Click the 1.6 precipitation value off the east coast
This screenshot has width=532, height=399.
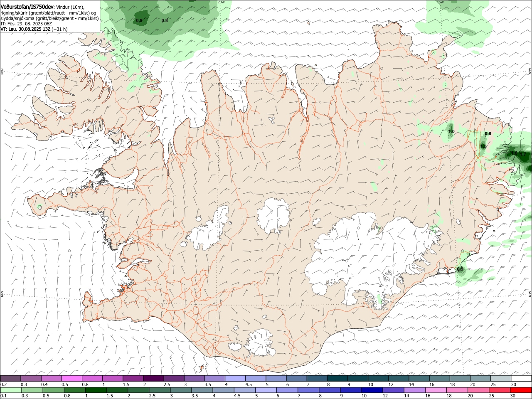pyautogui.click(x=514, y=153)
